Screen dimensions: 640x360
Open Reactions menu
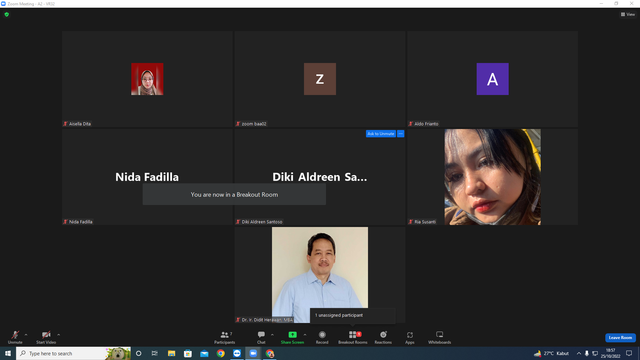coord(383,337)
